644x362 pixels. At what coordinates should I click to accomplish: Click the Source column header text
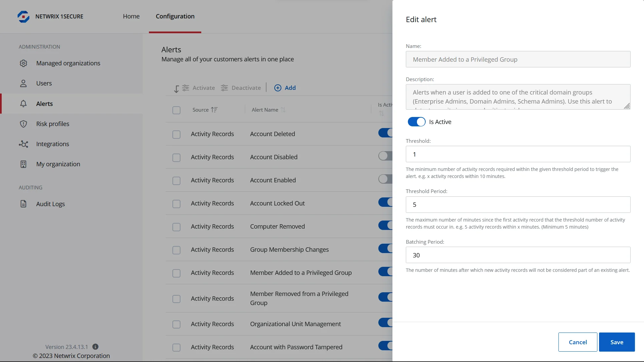[x=201, y=110]
